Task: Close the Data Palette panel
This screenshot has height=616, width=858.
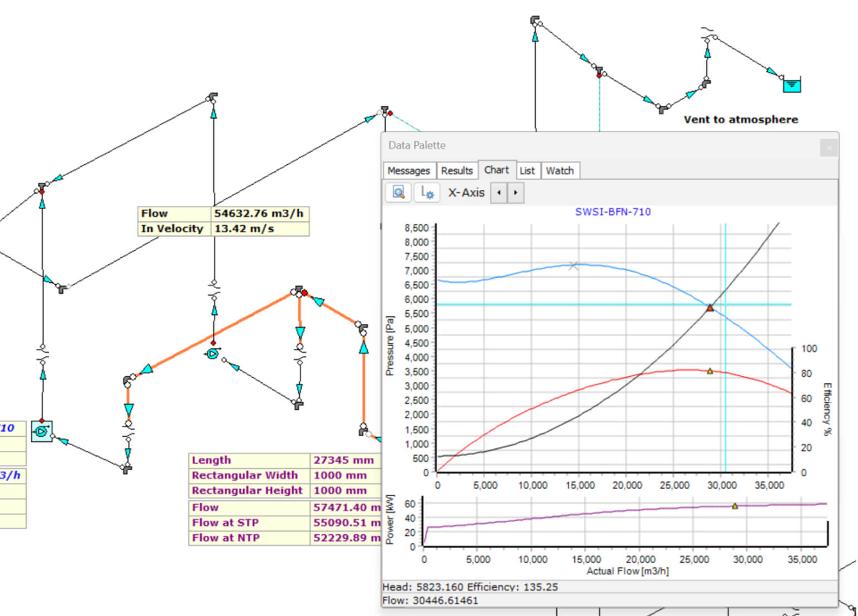Action: tap(829, 147)
